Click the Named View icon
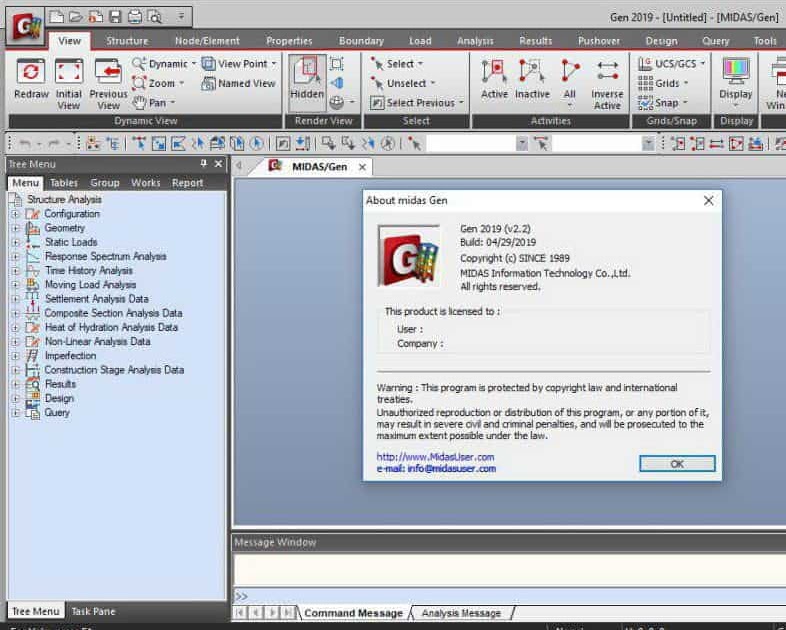The image size is (786, 630). 208,83
